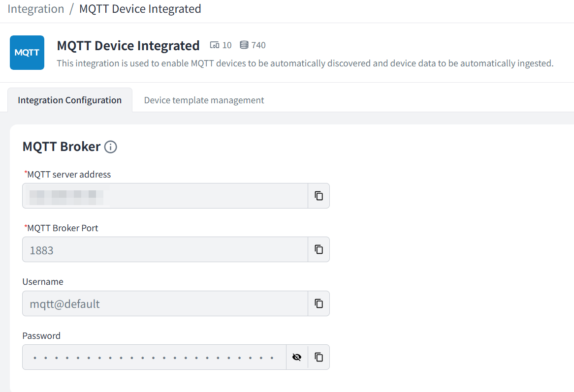Click the MQTT Broker section heading
The height and width of the screenshot is (392, 574).
[x=62, y=147]
